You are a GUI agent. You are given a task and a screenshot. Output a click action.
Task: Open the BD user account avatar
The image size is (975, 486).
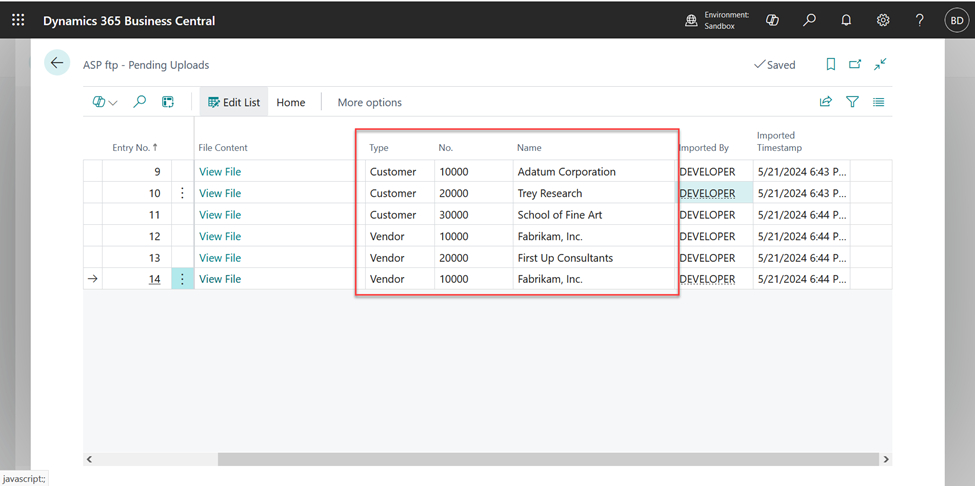pos(956,21)
